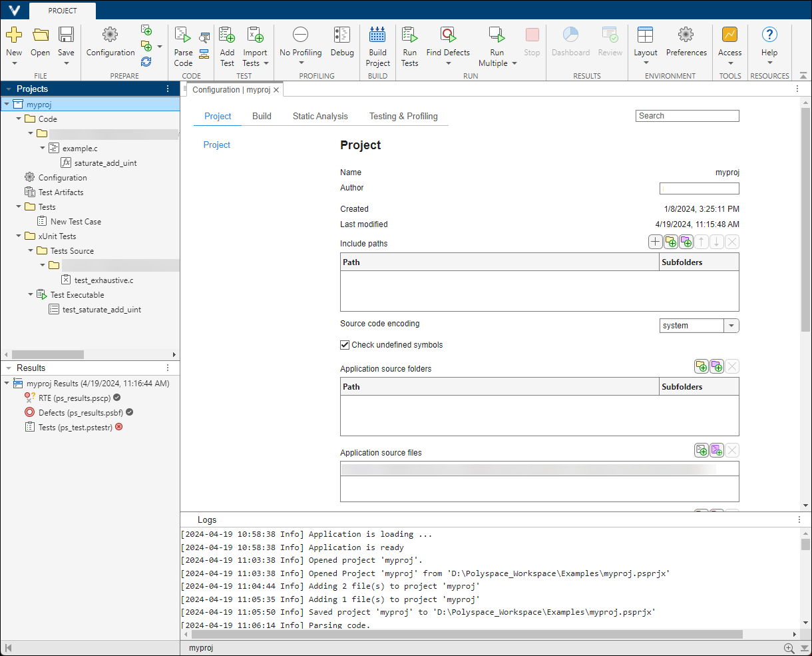This screenshot has height=656, width=812.
Task: Open the Layout icon in Environment group
Action: click(645, 35)
